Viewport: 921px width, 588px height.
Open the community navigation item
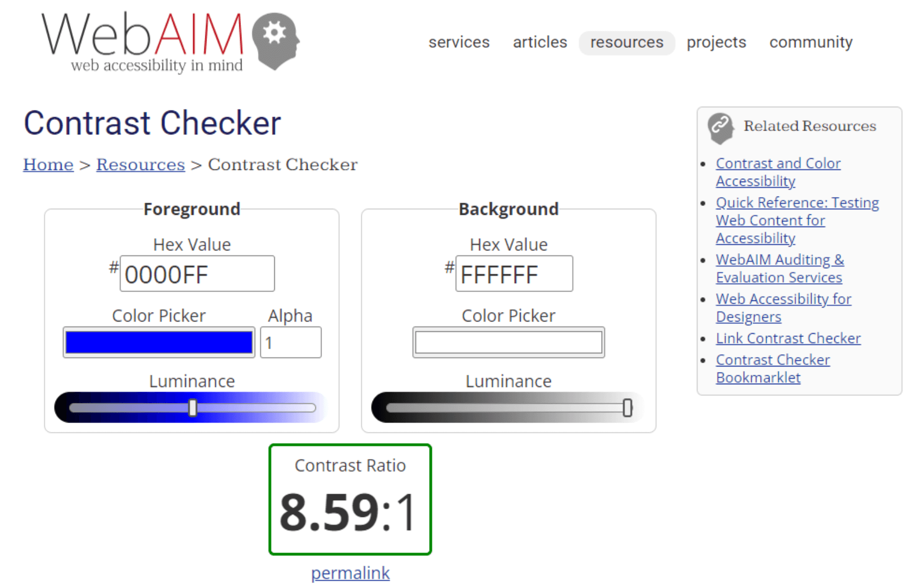[811, 42]
